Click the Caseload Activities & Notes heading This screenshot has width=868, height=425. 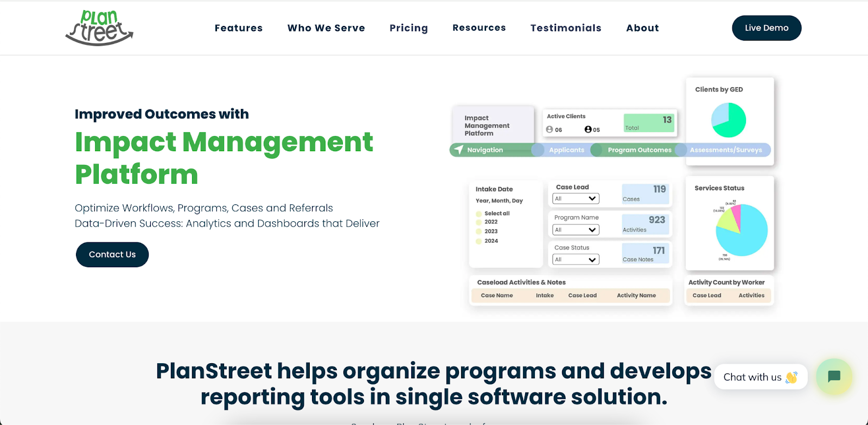tap(521, 282)
